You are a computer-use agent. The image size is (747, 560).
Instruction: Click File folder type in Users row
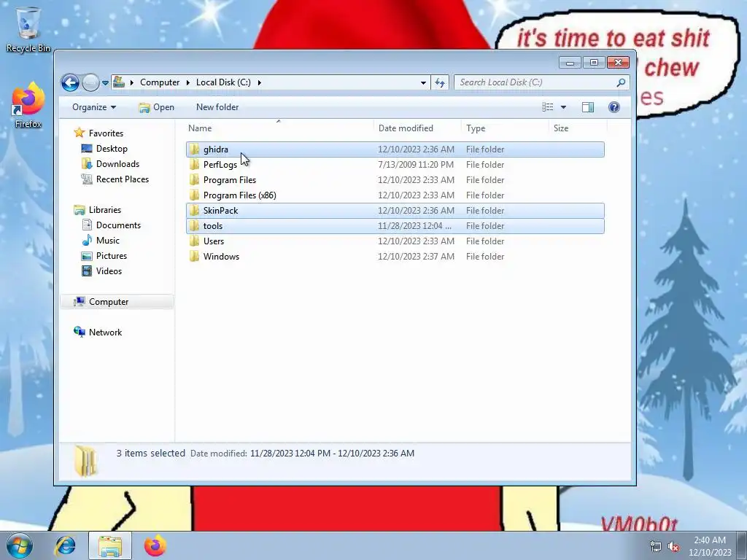pyautogui.click(x=485, y=241)
